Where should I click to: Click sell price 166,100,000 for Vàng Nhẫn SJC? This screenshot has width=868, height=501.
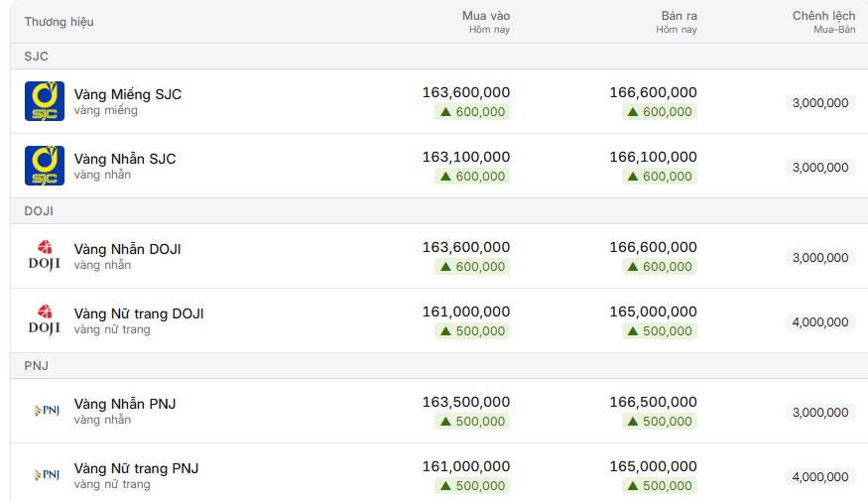(653, 157)
